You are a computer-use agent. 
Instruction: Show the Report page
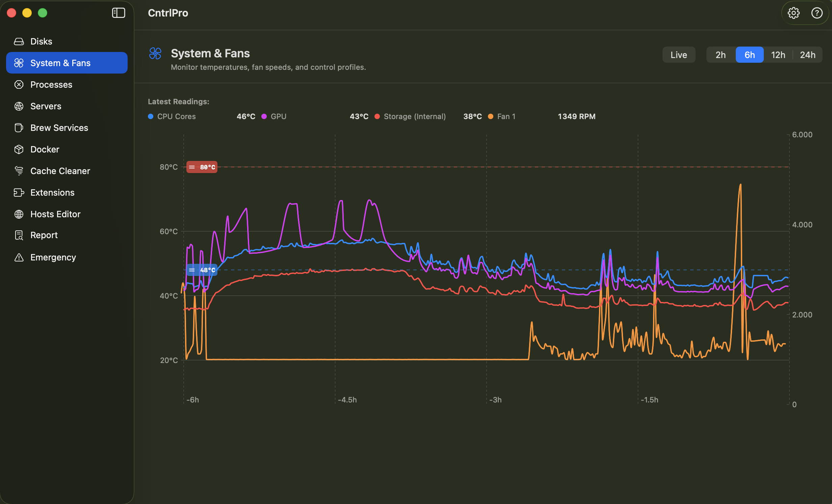click(x=67, y=235)
